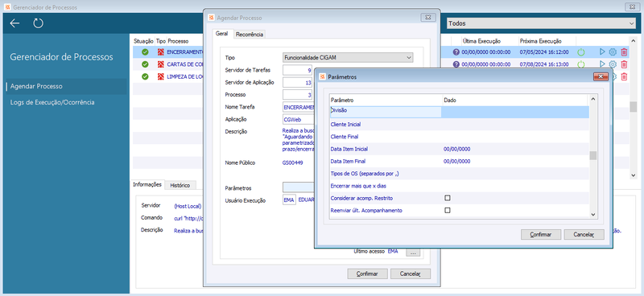Confirm the Parâmetros dialog
Screen dimensions: 644x296
[x=541, y=234]
